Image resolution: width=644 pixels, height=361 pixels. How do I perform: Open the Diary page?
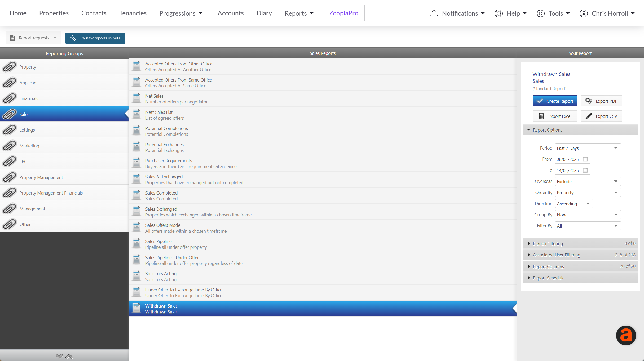click(x=264, y=13)
